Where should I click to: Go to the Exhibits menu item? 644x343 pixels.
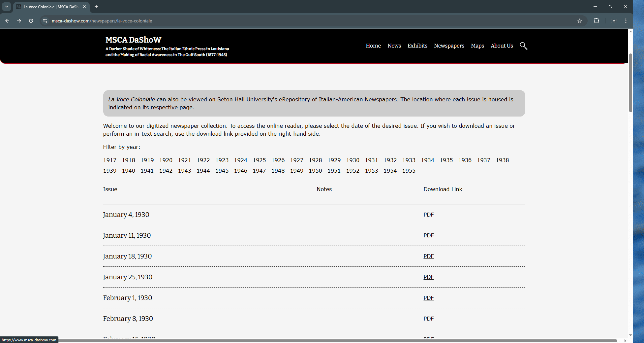click(x=417, y=46)
